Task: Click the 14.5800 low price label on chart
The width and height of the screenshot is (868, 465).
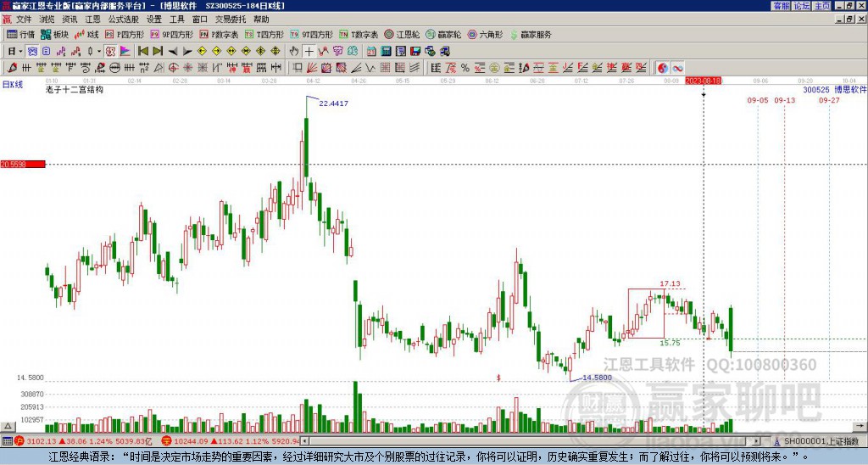Action: click(x=598, y=378)
